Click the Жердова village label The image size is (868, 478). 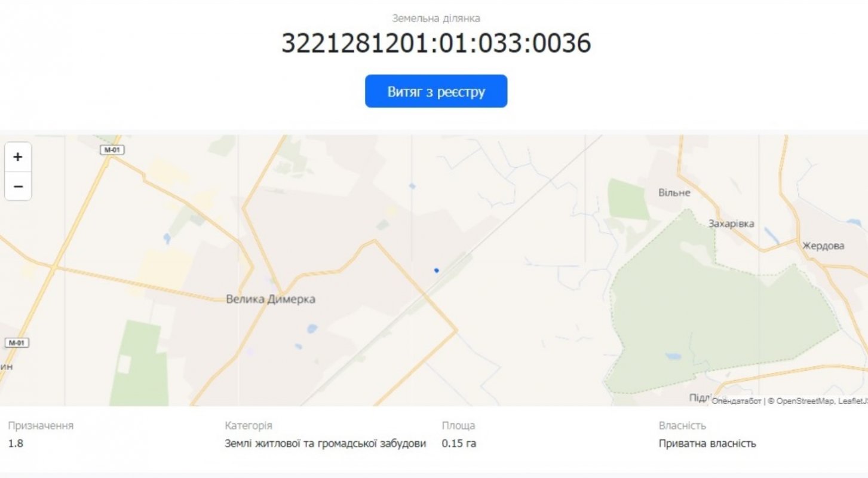click(823, 246)
